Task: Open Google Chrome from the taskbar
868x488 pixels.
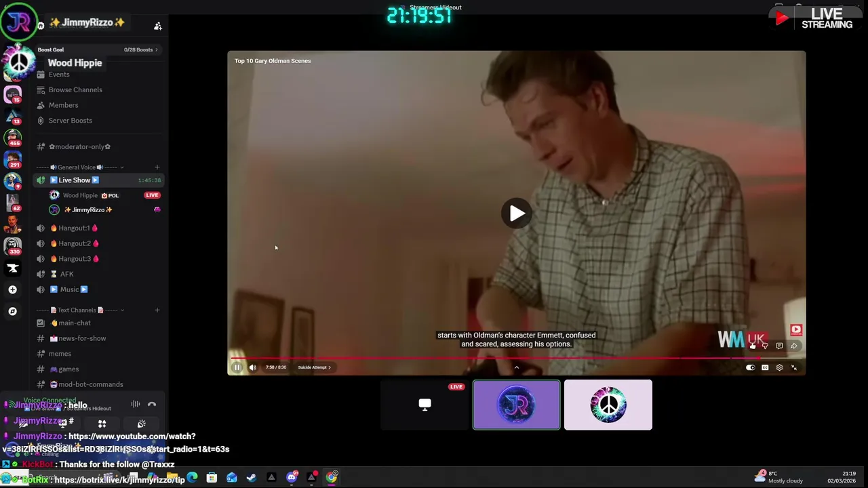Action: coord(332,478)
